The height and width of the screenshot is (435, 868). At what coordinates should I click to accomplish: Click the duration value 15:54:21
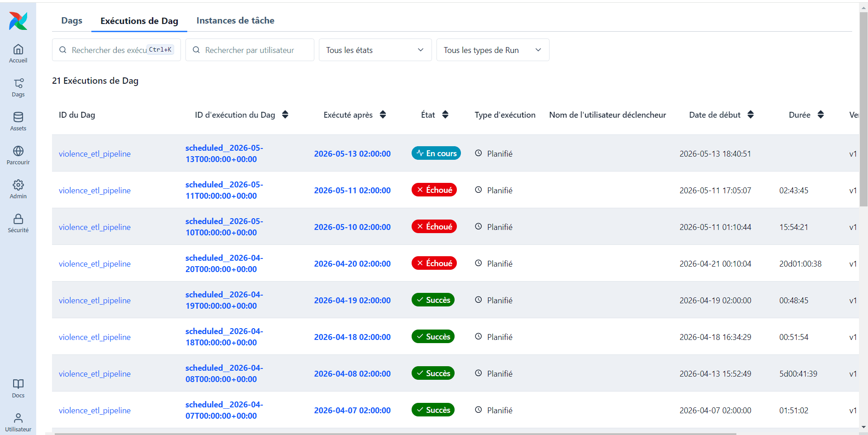coord(793,227)
